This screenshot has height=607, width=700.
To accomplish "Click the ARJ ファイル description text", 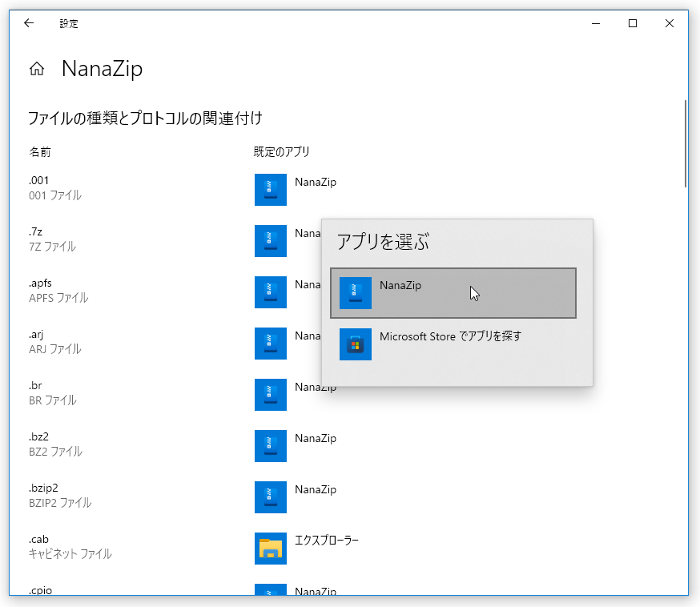I will click(55, 349).
